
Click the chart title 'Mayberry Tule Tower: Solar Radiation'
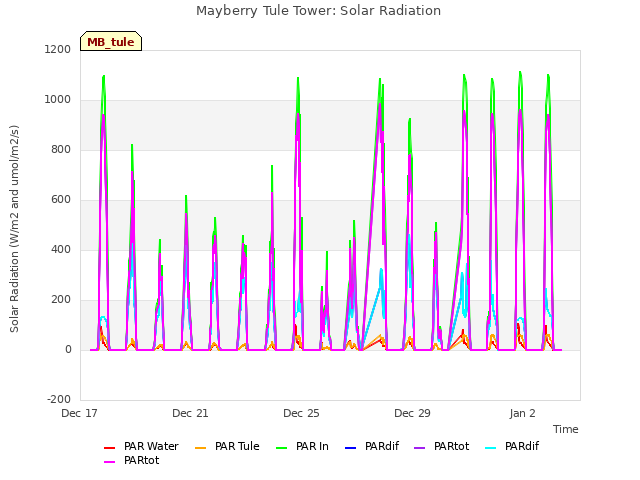[318, 11]
